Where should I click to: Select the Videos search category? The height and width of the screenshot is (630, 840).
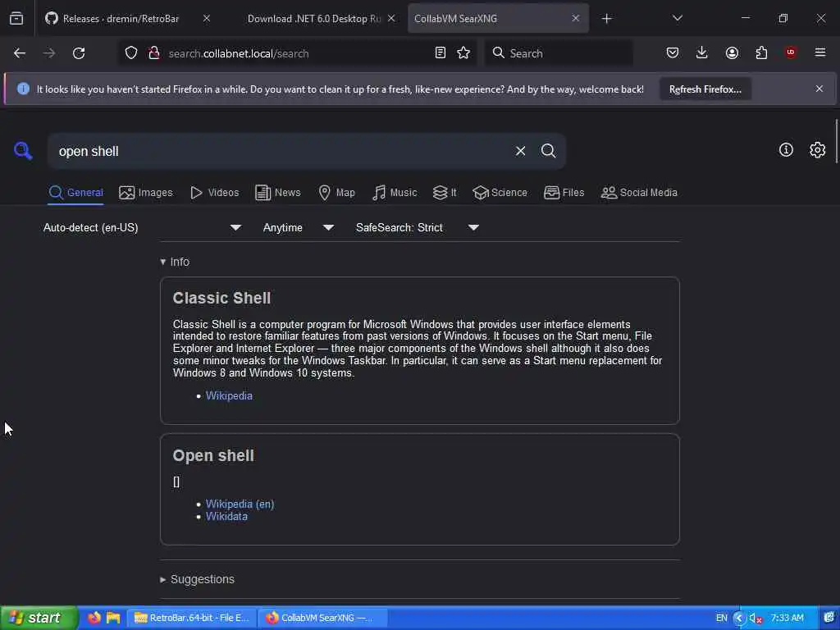pos(215,192)
